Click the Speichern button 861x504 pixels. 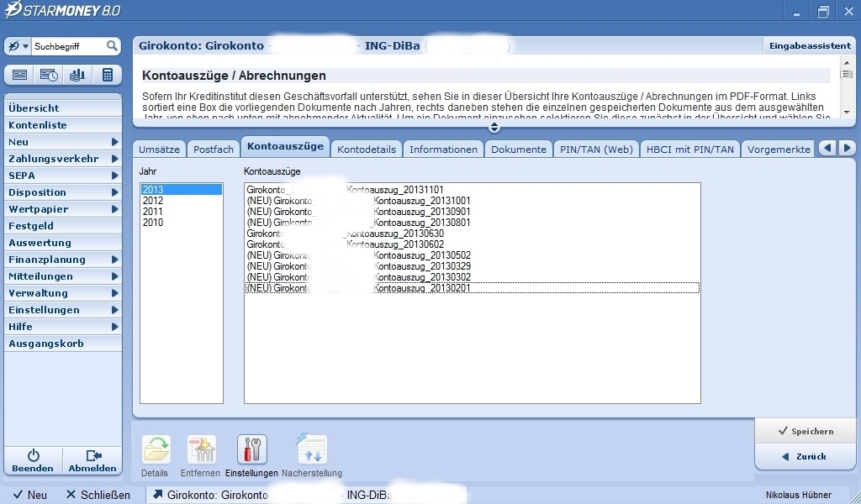click(806, 431)
